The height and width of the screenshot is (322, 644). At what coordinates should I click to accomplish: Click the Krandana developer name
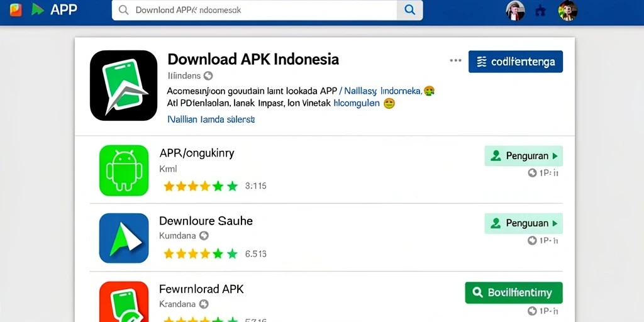(177, 304)
